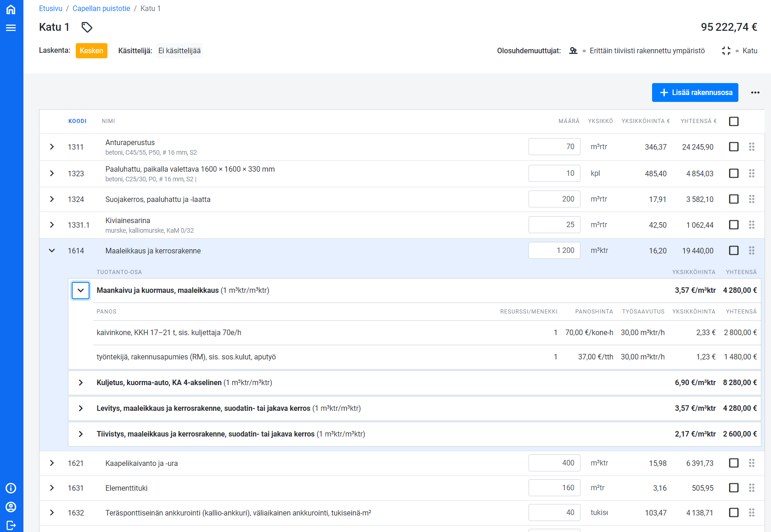The image size is (771, 532).
Task: Collapse the Maaleikkaus ja kerrosrakenne row
Action: tap(52, 251)
